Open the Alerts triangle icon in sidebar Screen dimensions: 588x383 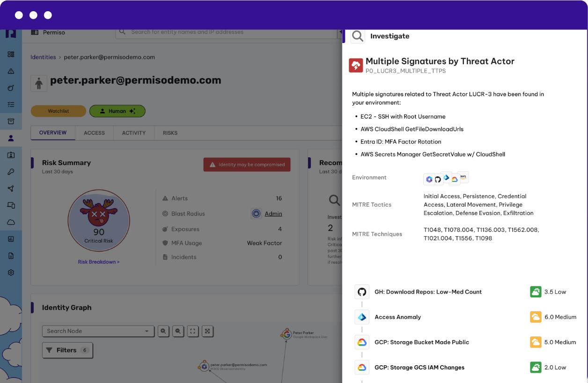coord(11,71)
